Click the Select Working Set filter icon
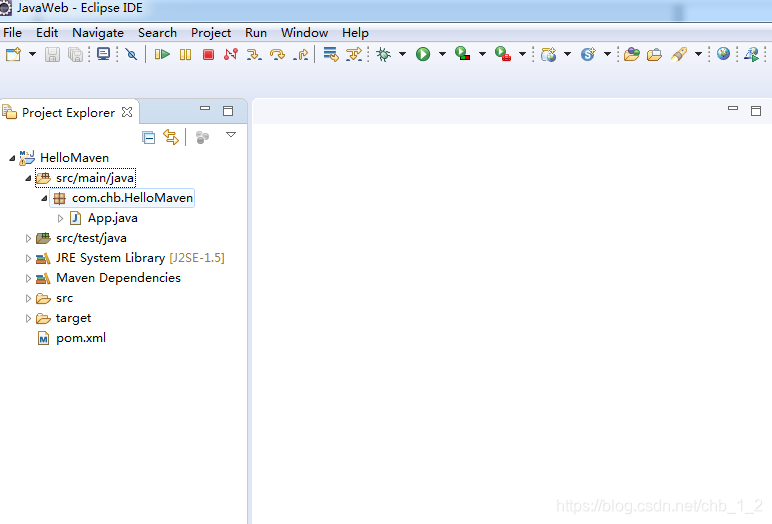Image resolution: width=772 pixels, height=524 pixels. click(x=202, y=137)
